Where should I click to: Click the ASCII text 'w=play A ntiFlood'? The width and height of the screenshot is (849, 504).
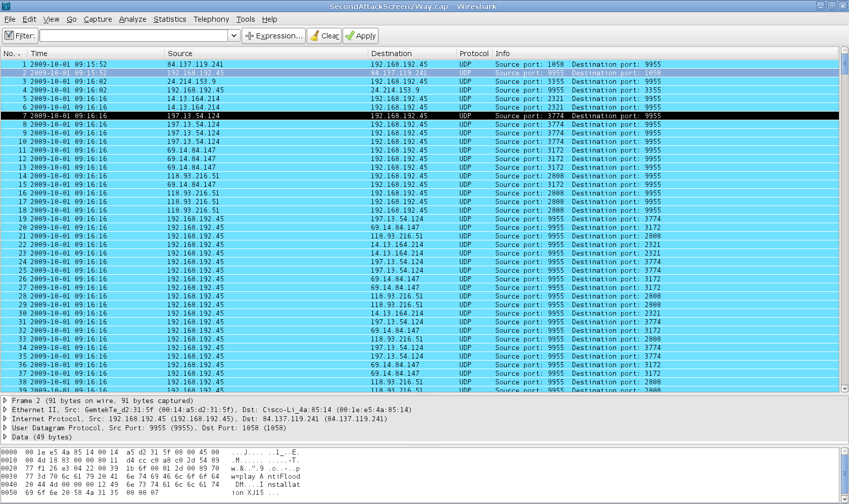(x=266, y=476)
